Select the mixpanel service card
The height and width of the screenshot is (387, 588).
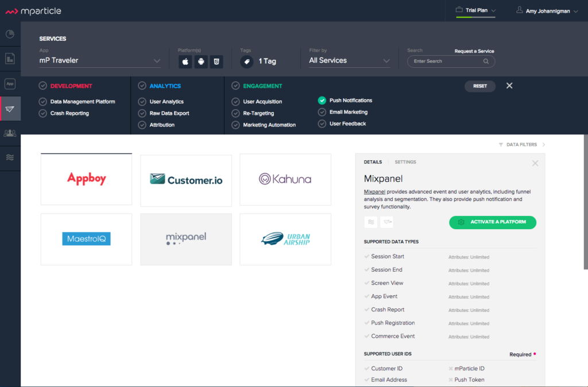(x=186, y=239)
